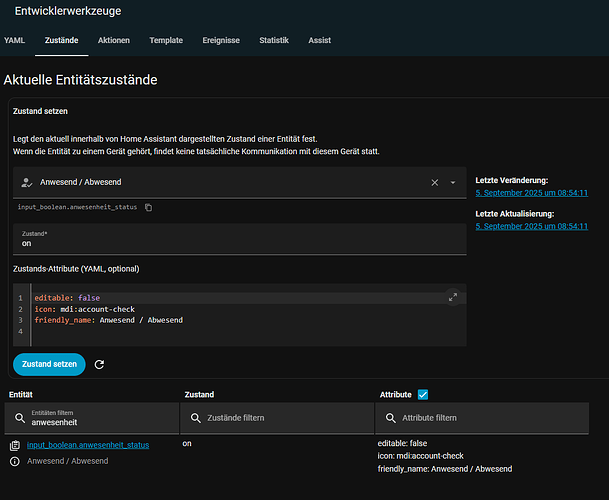Click the account-check icon in entity picker
Image resolution: width=609 pixels, height=500 pixels.
click(26, 183)
